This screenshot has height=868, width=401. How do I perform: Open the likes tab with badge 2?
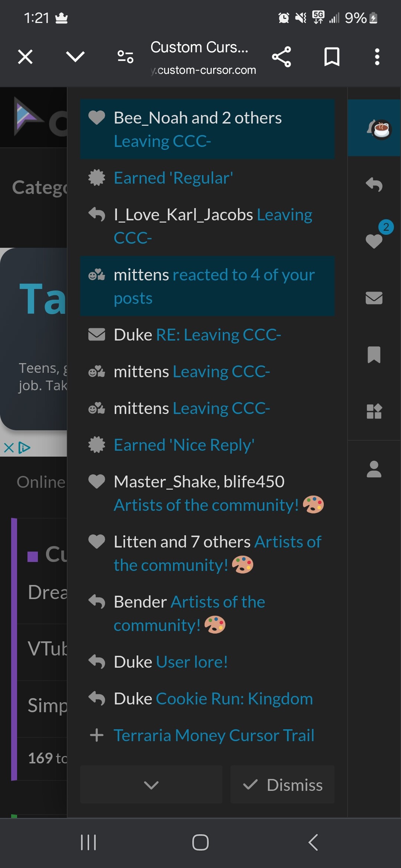click(374, 241)
